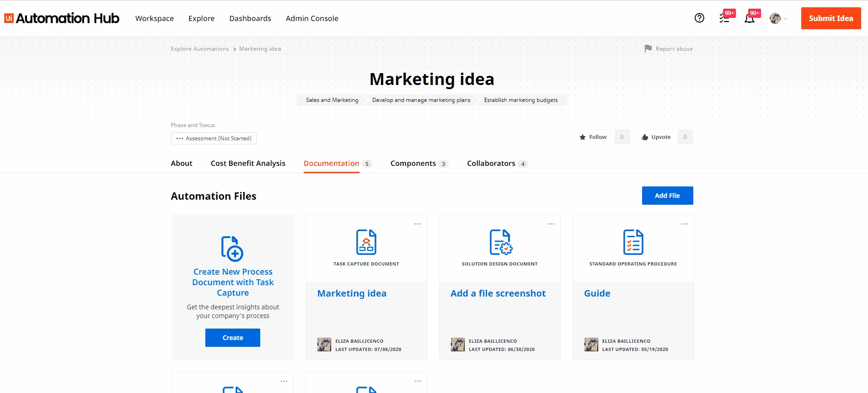Open options menu on Guide card
The image size is (868, 393).
[x=685, y=224]
